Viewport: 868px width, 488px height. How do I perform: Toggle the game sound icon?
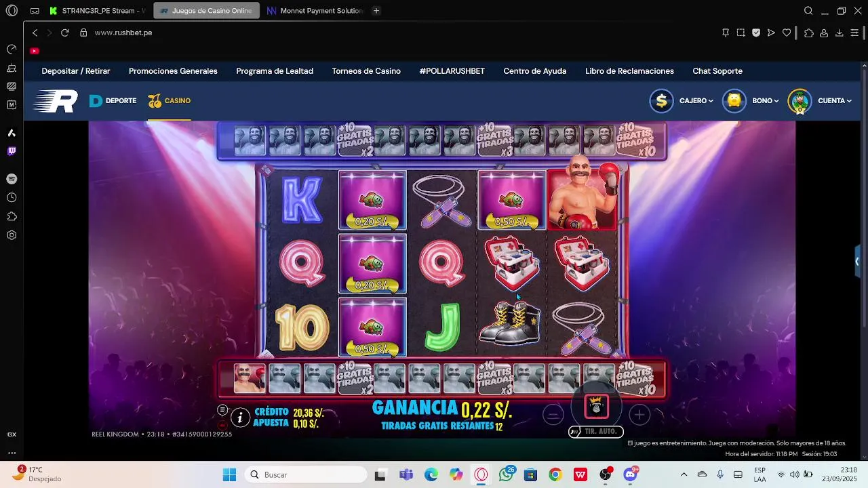[222, 425]
